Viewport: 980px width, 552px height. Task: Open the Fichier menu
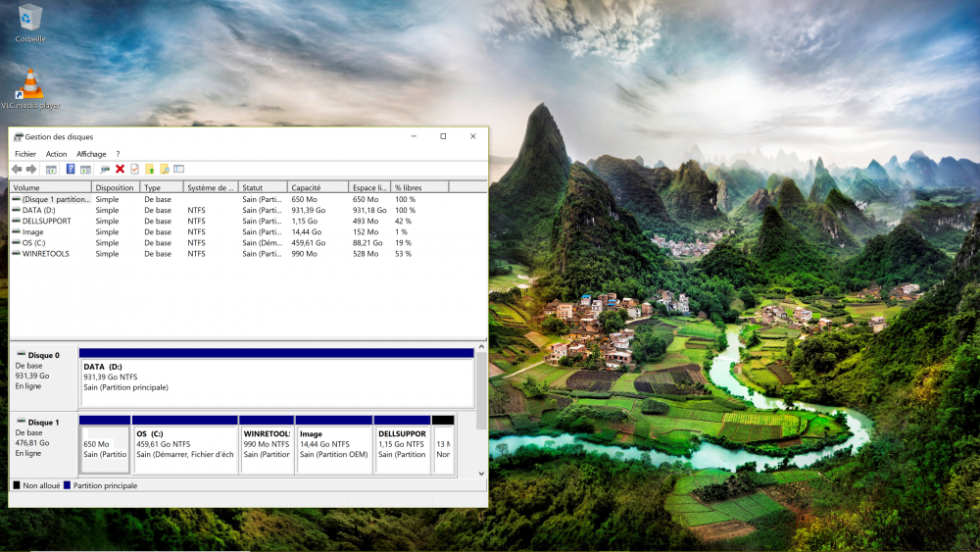click(25, 154)
